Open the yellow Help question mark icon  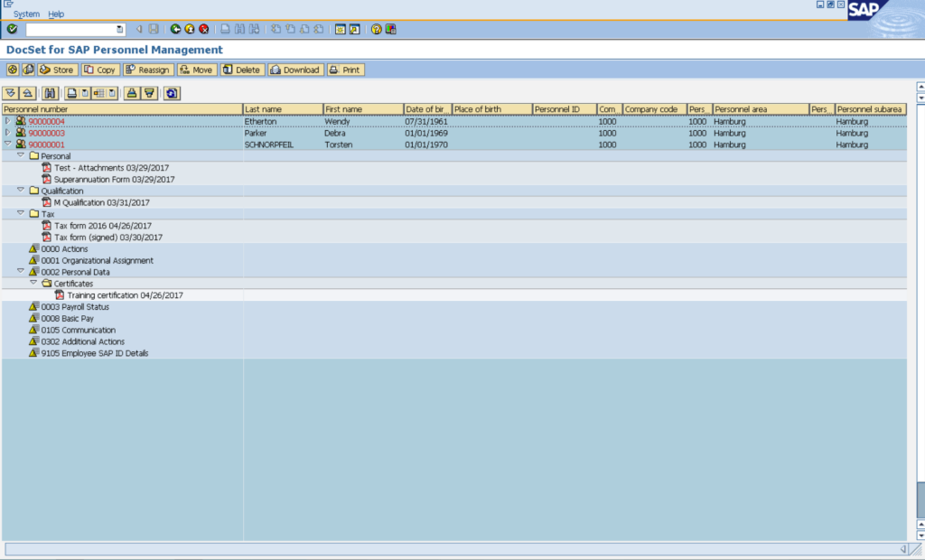coord(376,29)
